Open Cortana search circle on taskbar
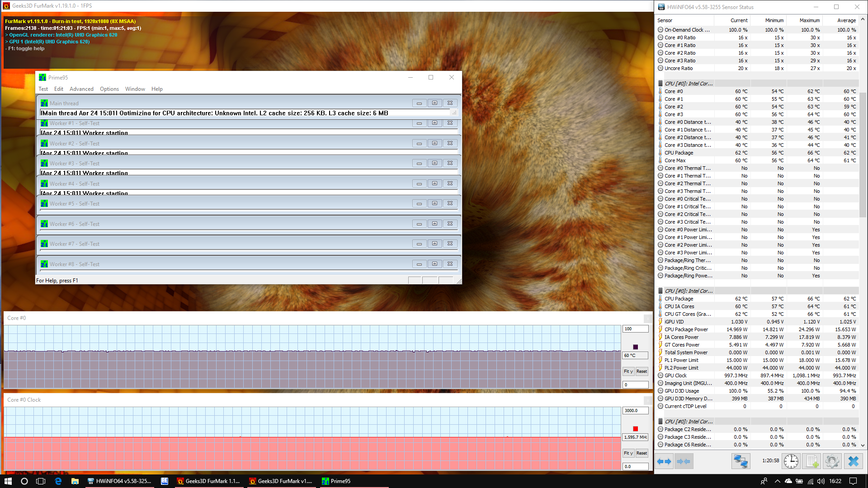This screenshot has height=488, width=868. click(x=24, y=481)
